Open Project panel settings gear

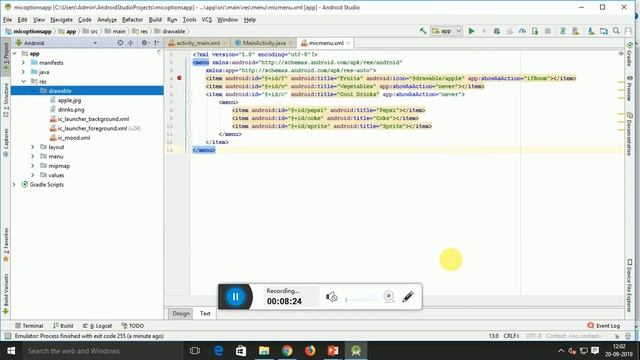pos(144,43)
